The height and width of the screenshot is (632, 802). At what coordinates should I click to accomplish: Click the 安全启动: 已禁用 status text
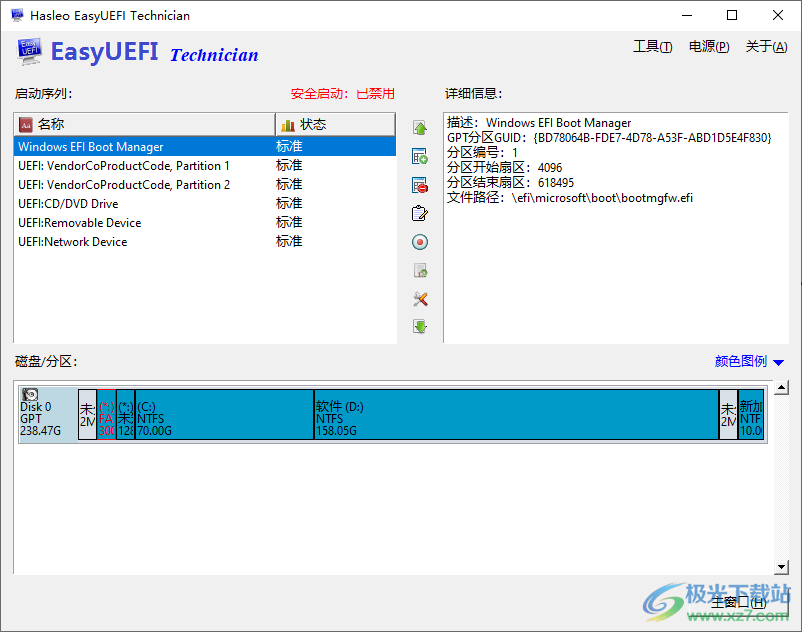pos(343,94)
